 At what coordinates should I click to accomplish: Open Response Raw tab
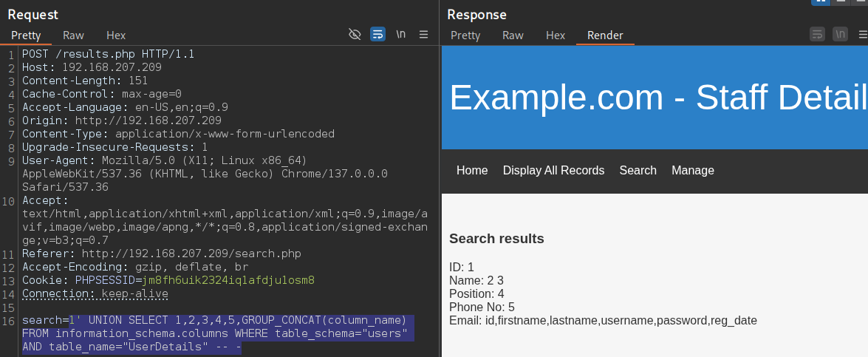click(x=513, y=35)
